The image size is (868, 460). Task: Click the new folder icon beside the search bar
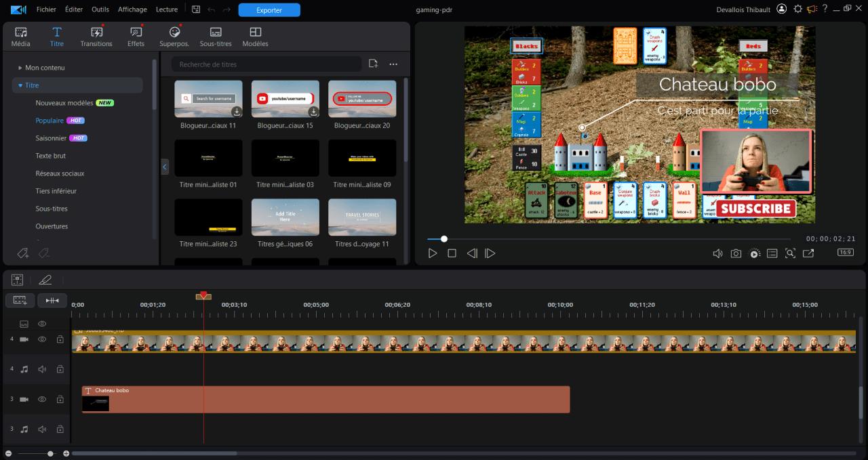pyautogui.click(x=372, y=63)
